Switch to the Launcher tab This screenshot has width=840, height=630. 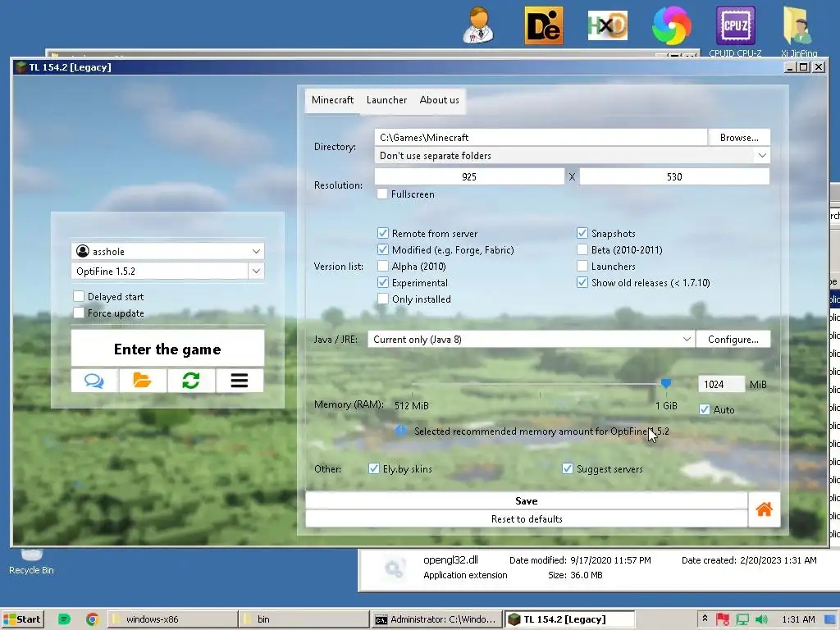(386, 100)
